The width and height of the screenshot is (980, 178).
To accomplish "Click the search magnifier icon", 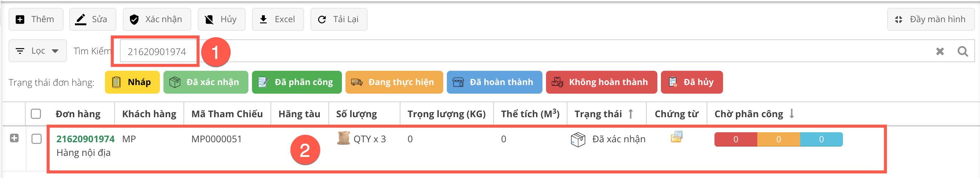I will pyautogui.click(x=962, y=51).
